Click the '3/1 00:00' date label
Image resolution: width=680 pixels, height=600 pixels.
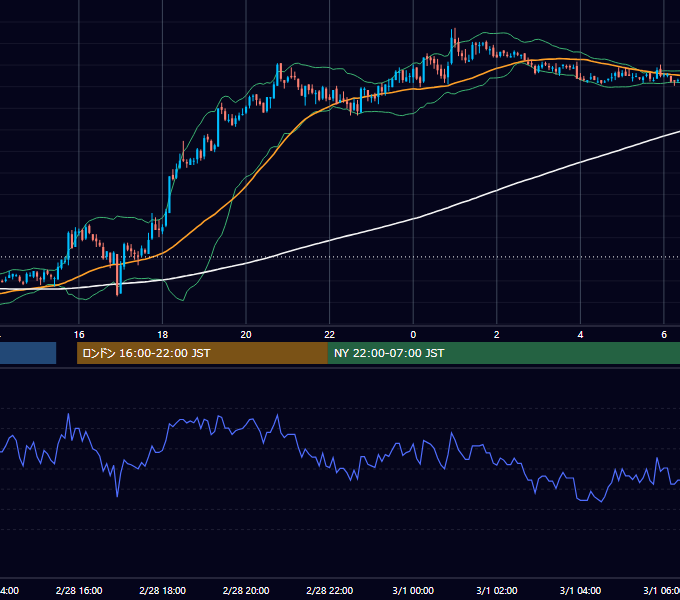pyautogui.click(x=413, y=590)
